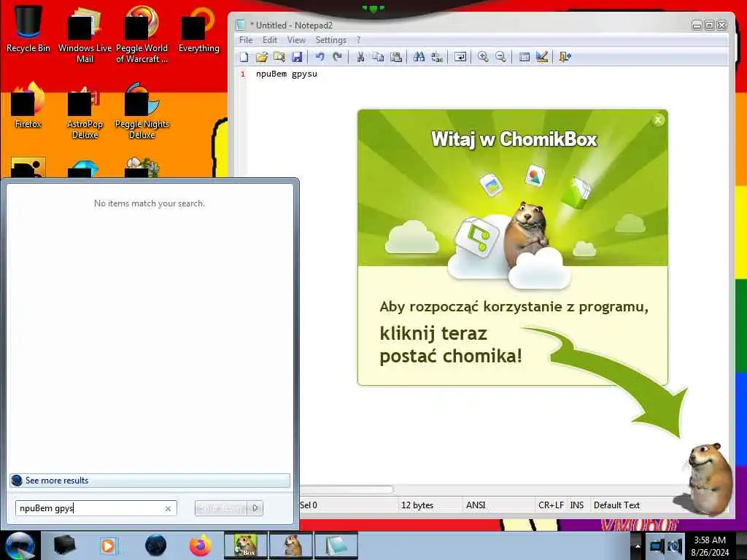747x560 pixels.
Task: Open a file with the folder icon
Action: coord(262,57)
